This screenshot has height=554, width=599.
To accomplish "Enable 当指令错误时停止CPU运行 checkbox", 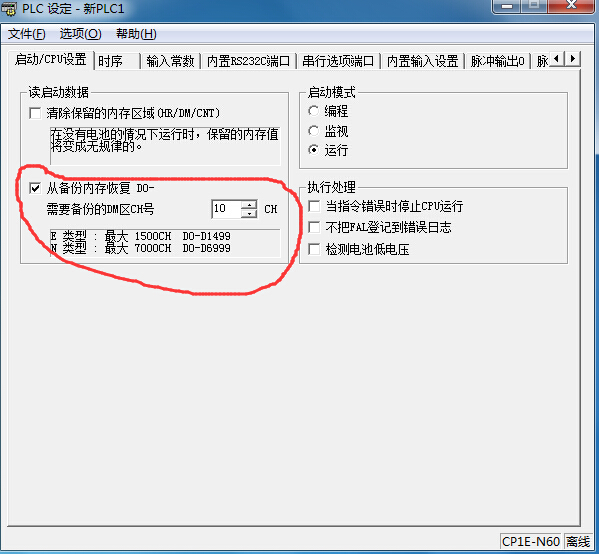I will (x=314, y=206).
